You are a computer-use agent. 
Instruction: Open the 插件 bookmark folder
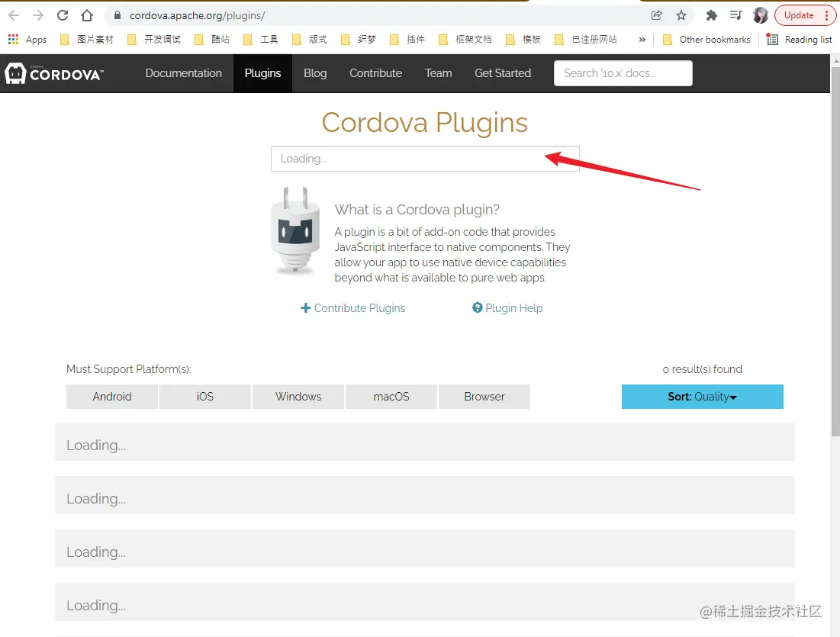pos(407,40)
